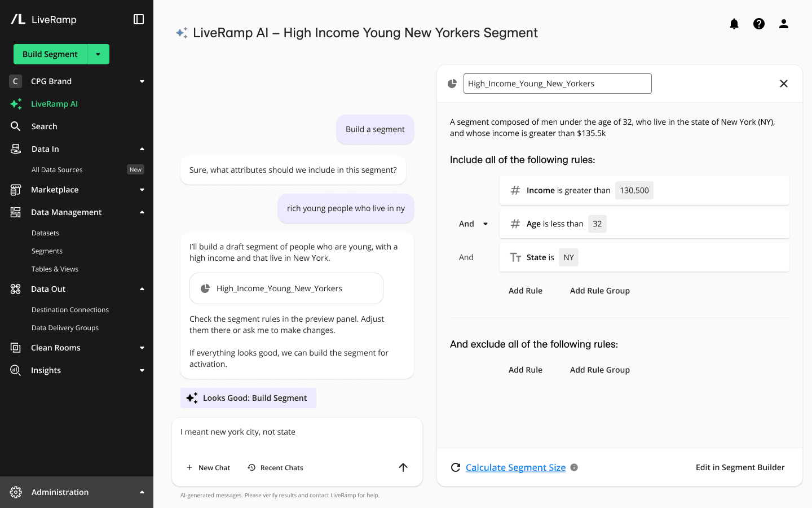This screenshot has width=812, height=508.
Task: Collapse the sidebar panel icon
Action: point(139,19)
